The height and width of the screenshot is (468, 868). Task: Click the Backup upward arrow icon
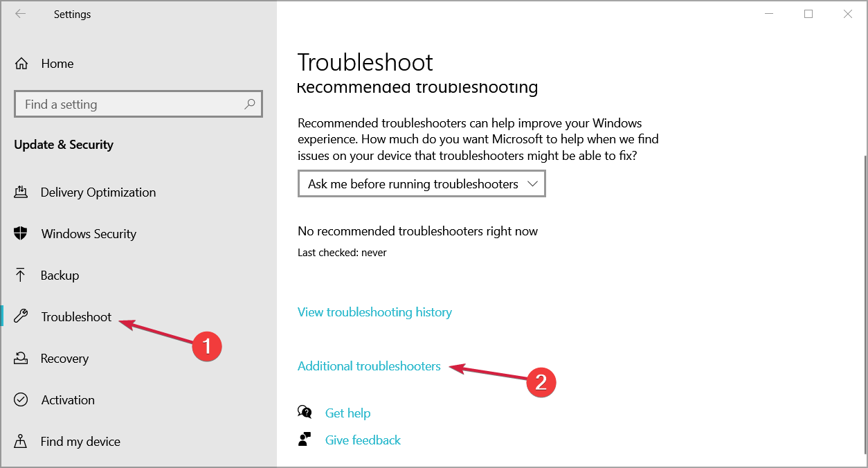click(21, 276)
